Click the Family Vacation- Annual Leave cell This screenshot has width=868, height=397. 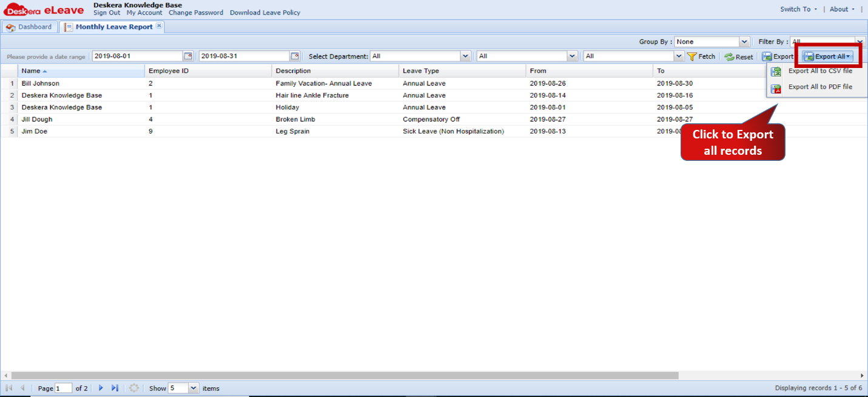click(x=324, y=83)
